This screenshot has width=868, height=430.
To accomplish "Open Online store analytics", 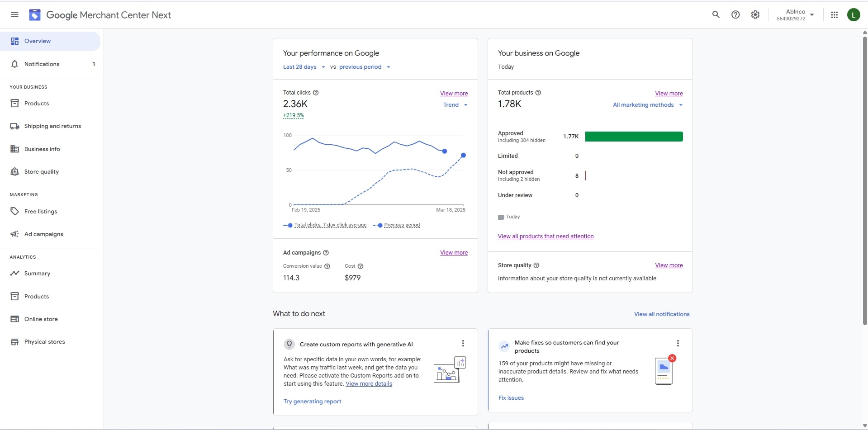I will tap(50, 319).
